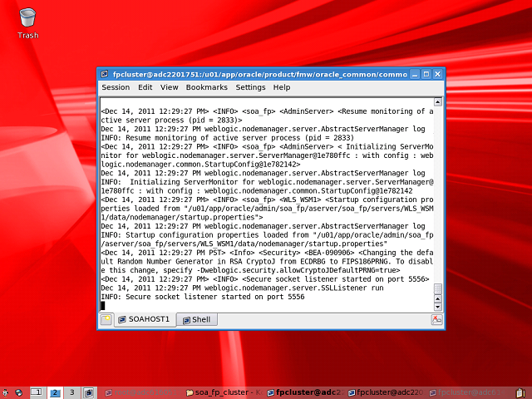
Task: Close the Konsole terminal window
Action: 438,74
